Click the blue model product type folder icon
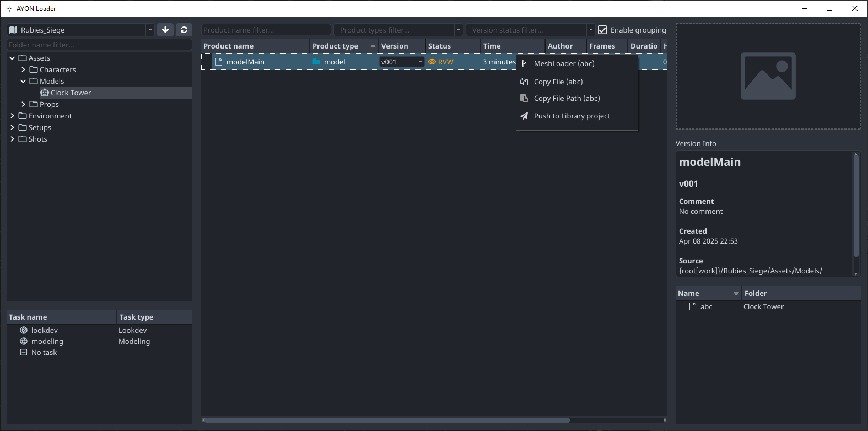The width and height of the screenshot is (868, 431). (316, 62)
